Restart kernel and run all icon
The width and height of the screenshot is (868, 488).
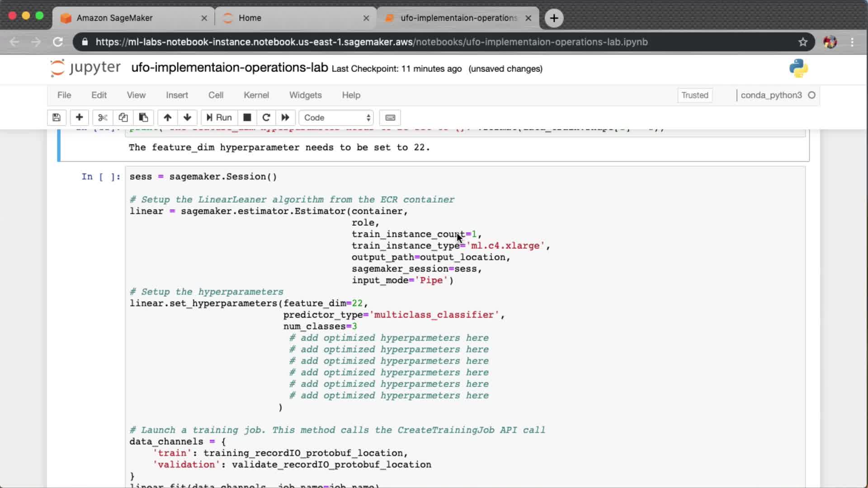click(x=285, y=117)
